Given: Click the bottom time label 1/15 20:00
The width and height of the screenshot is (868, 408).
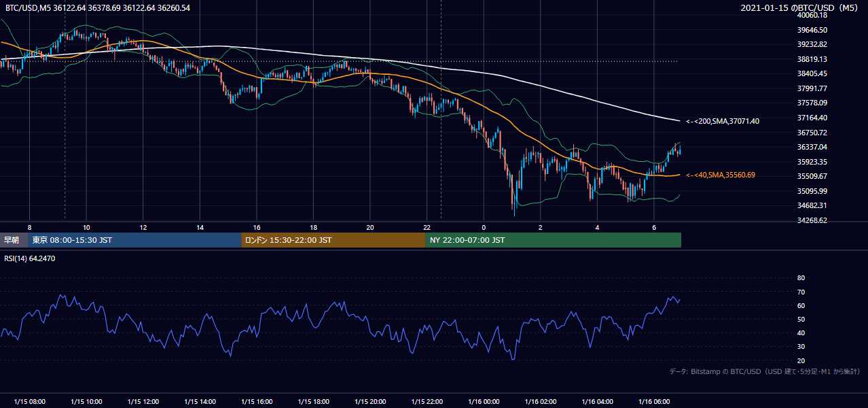Looking at the screenshot, I should coord(370,402).
